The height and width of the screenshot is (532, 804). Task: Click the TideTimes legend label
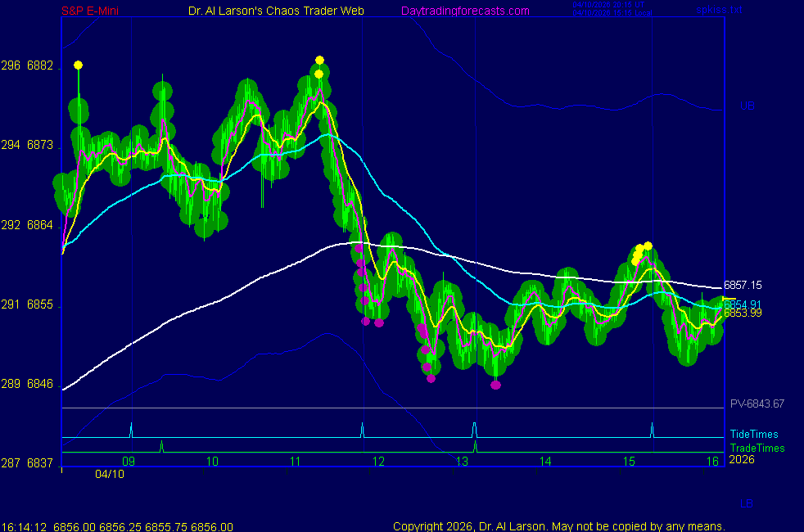pos(754,435)
